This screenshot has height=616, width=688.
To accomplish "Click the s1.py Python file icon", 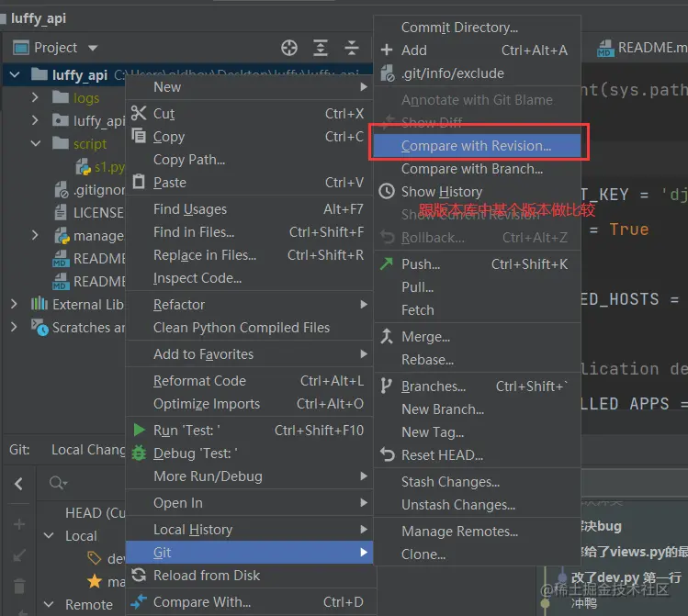I will (83, 166).
